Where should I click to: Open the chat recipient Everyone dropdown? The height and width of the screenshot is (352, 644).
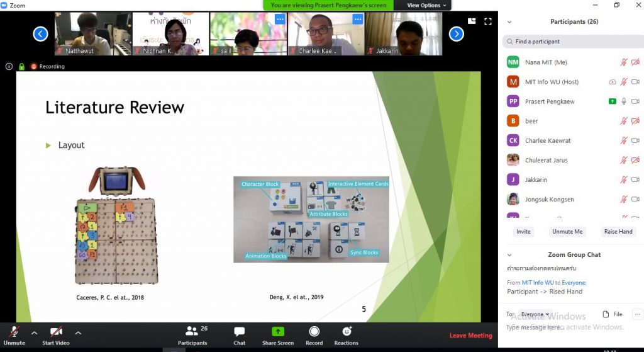tap(535, 314)
